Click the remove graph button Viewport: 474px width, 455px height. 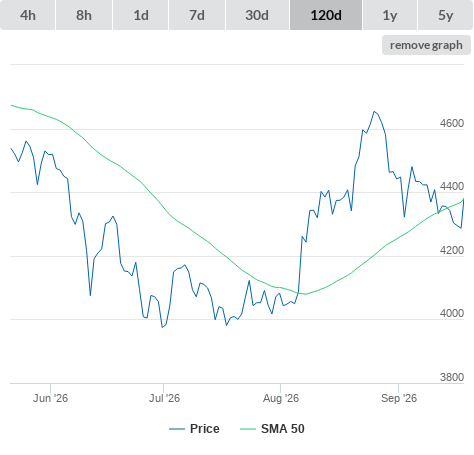(x=426, y=45)
